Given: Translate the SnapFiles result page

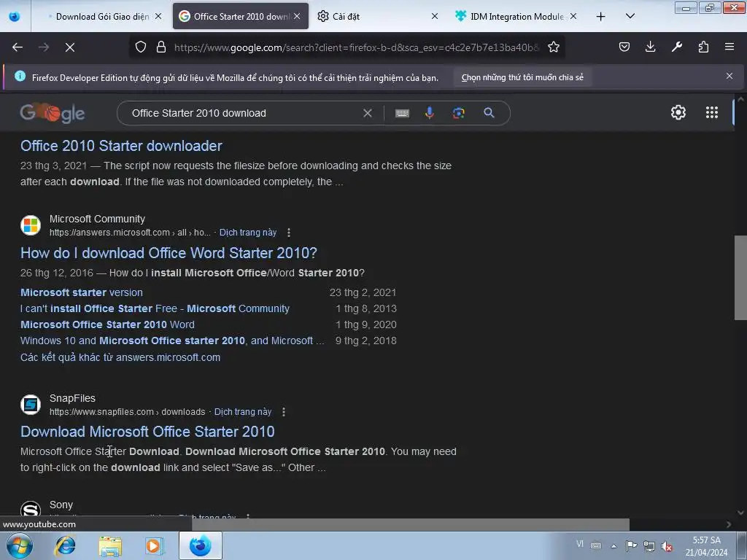Looking at the screenshot, I should click(x=243, y=412).
